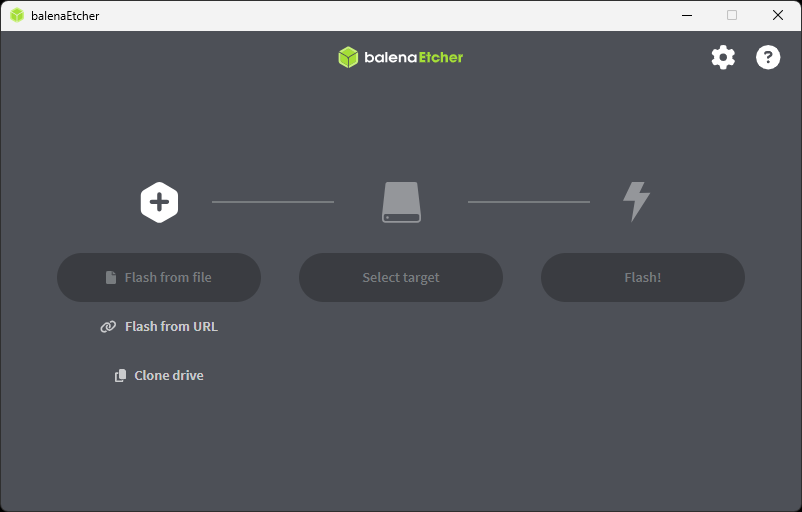Click the chain link icon beside Flash from URL
Image resolution: width=802 pixels, height=512 pixels.
(x=108, y=326)
